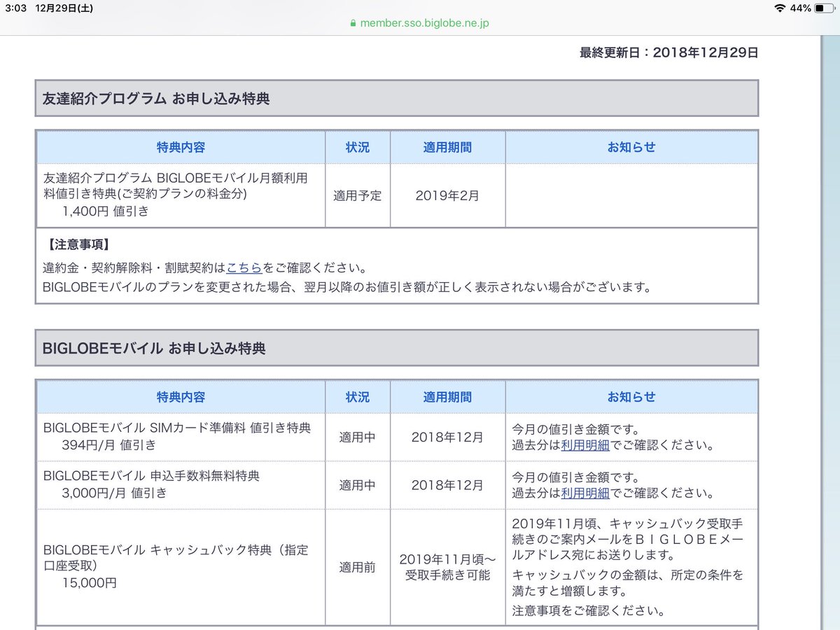Click お知らせ header in 友達紹介 table
Image resolution: width=840 pixels, height=630 pixels.
(631, 147)
